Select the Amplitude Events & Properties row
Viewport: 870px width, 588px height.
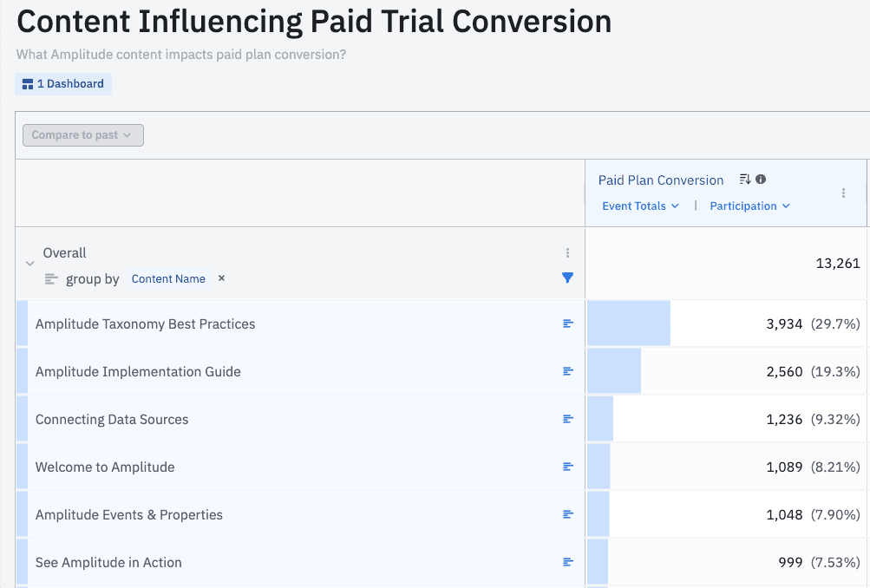click(129, 514)
